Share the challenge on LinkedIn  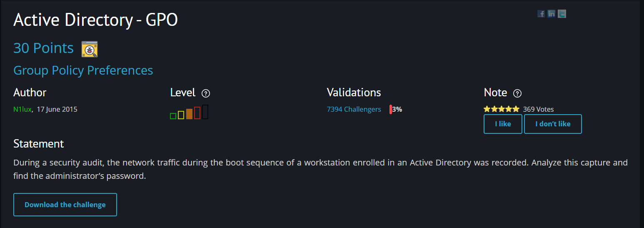tap(552, 14)
